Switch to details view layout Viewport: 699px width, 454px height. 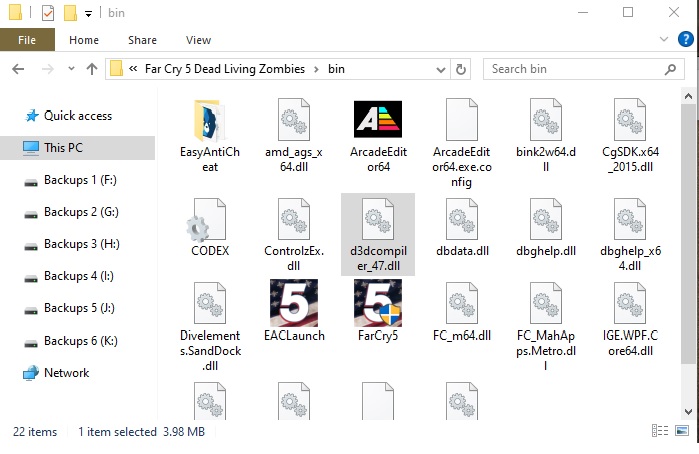tap(660, 430)
